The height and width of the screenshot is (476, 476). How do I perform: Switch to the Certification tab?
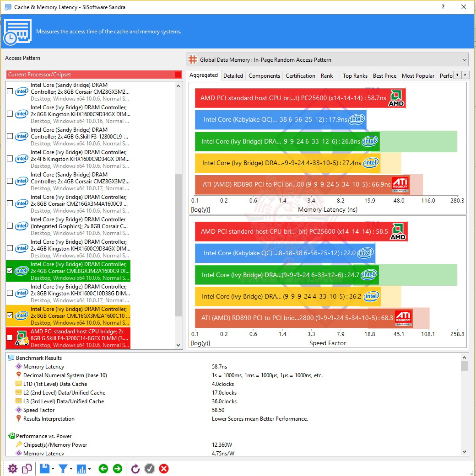pos(300,75)
